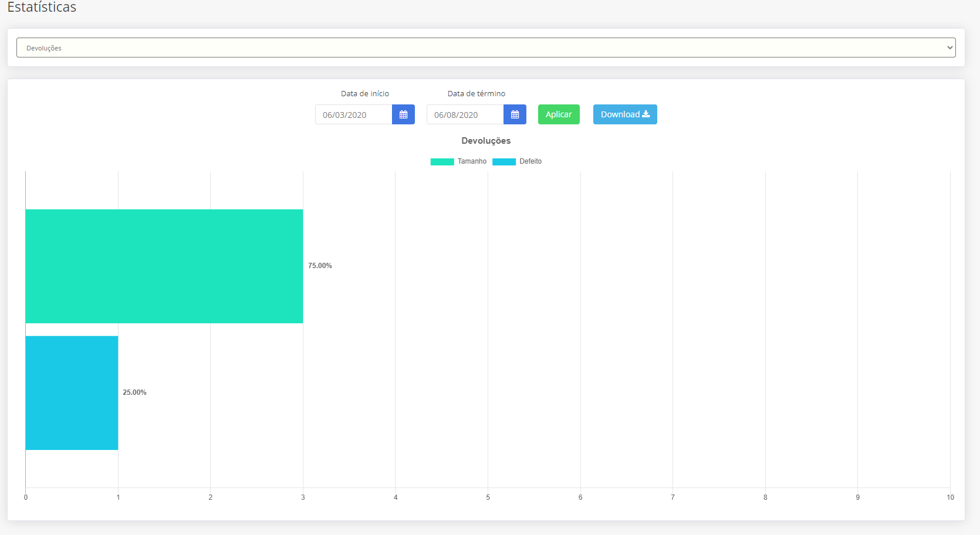Click the green Tamanho bar
Viewport: 980px width, 535px height.
click(164, 266)
